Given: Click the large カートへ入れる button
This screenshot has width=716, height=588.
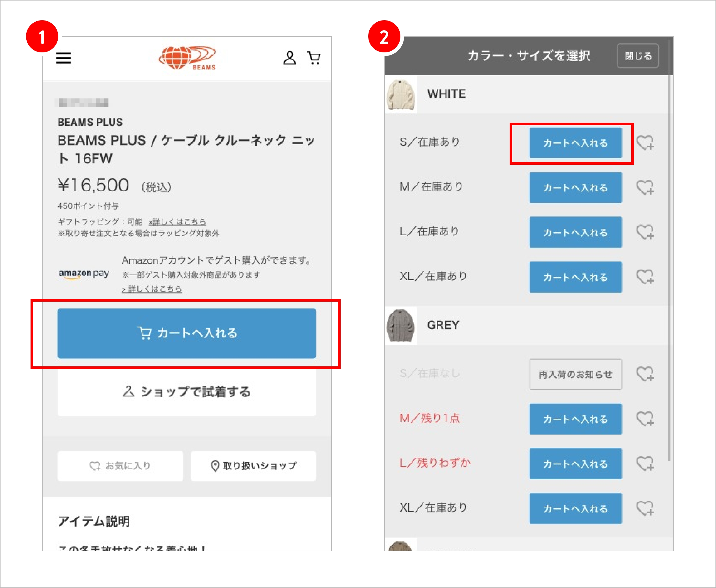Looking at the screenshot, I should click(187, 333).
